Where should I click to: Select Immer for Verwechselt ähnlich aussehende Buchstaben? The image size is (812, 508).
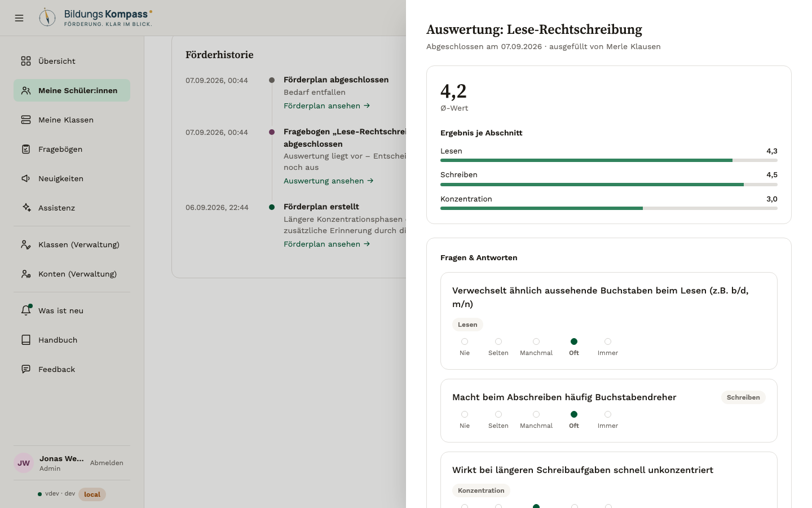coord(608,341)
